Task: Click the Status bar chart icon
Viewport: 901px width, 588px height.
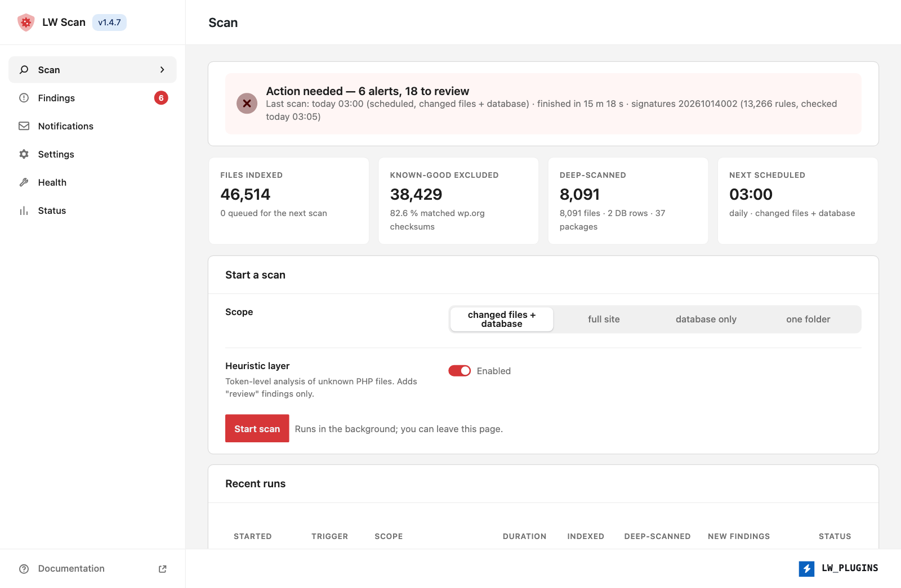Action: point(24,210)
